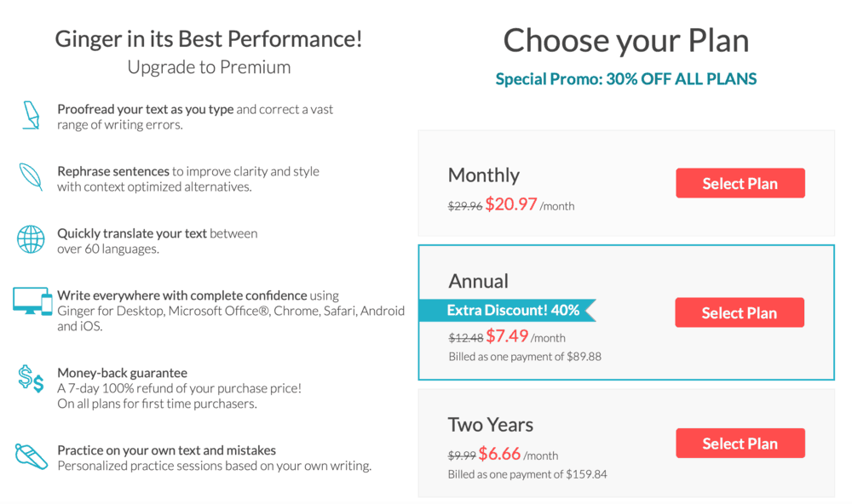Select the Two Years plan button
Screen dimensions: 852x504
pyautogui.click(x=740, y=444)
